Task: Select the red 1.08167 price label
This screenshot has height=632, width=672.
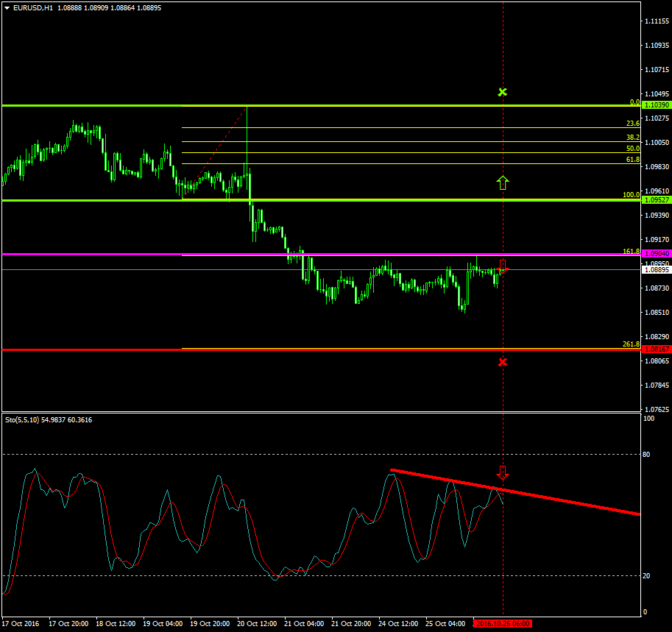Action: pos(656,349)
